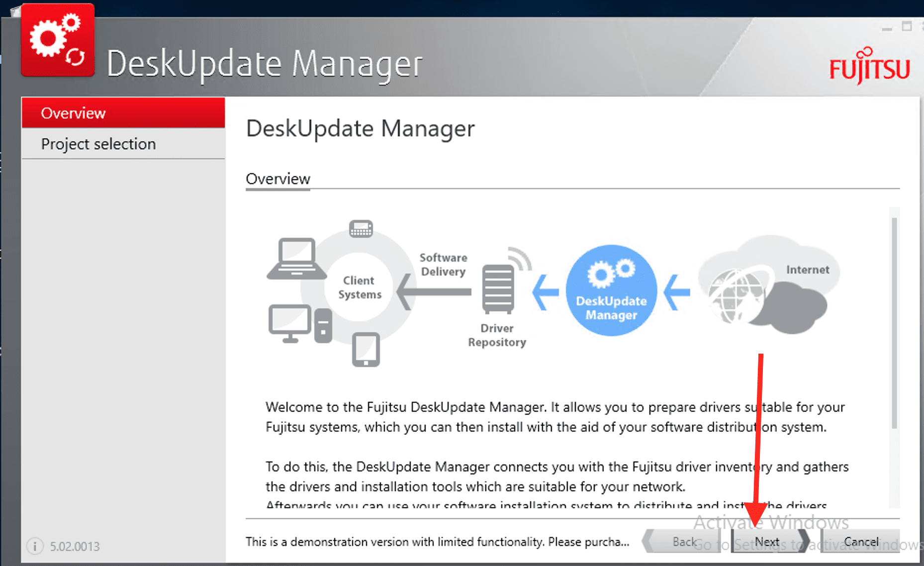Click the handheld device icon above Client Systems
The height and width of the screenshot is (566, 924).
[x=361, y=229]
